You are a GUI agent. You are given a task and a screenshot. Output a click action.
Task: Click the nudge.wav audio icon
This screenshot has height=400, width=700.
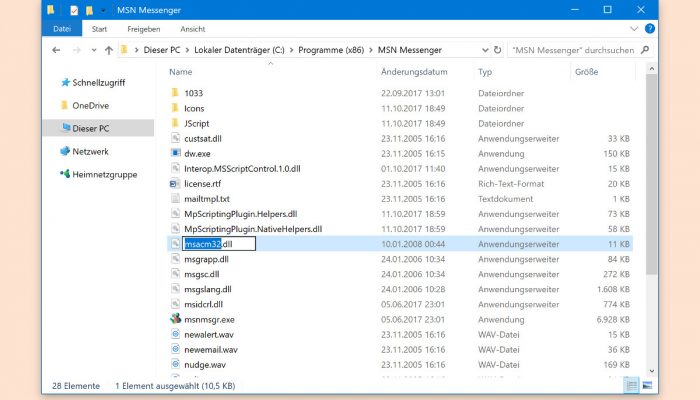pos(175,365)
